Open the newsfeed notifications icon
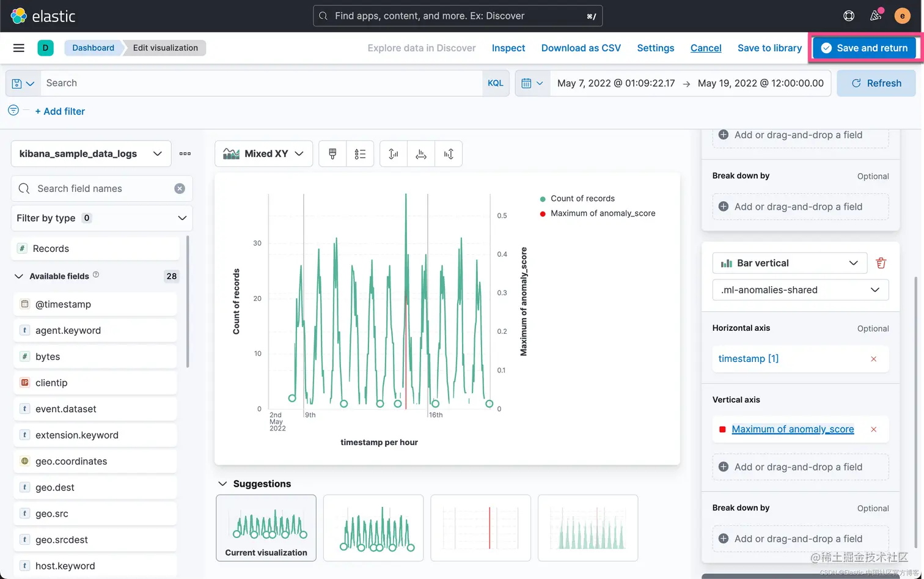Screen dimensions: 924x579 876,16
